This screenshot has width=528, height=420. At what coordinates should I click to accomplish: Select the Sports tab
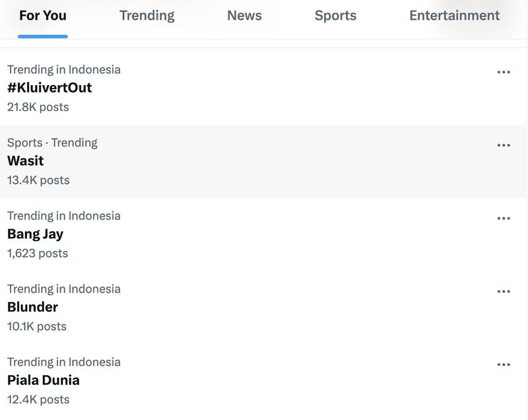coord(335,16)
